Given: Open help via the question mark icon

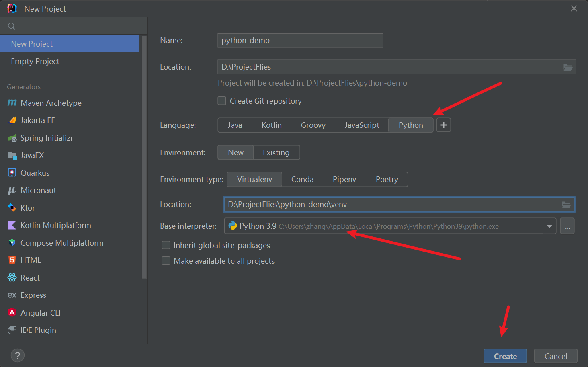Looking at the screenshot, I should [18, 355].
